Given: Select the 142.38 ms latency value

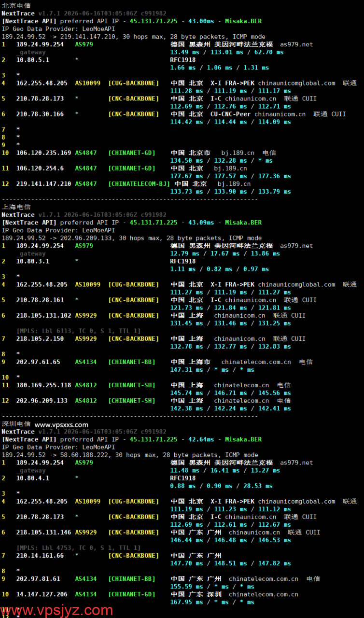Looking at the screenshot, I should click(188, 408).
